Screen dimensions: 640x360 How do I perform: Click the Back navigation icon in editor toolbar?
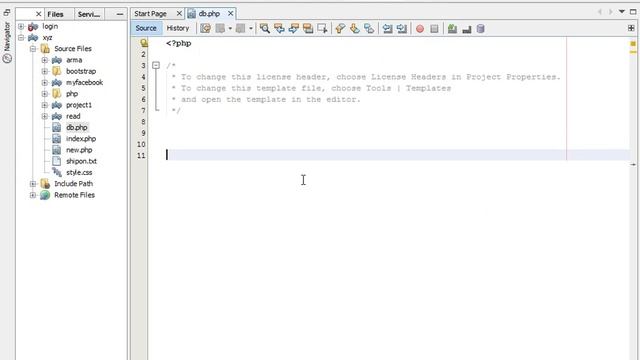click(220, 29)
